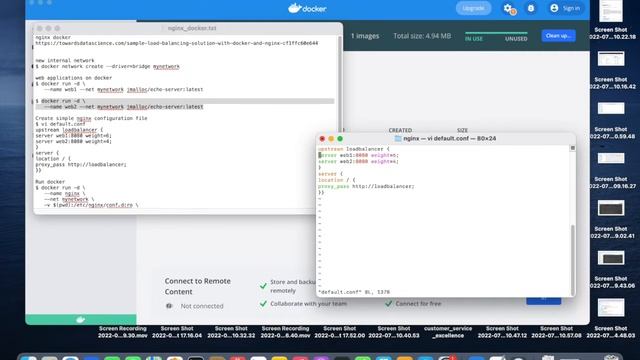
Task: Select Screen Recording 6.40.mov desktop label
Action: click(x=285, y=332)
